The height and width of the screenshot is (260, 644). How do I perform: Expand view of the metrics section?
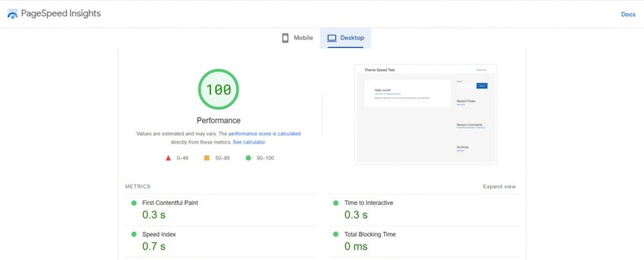499,186
